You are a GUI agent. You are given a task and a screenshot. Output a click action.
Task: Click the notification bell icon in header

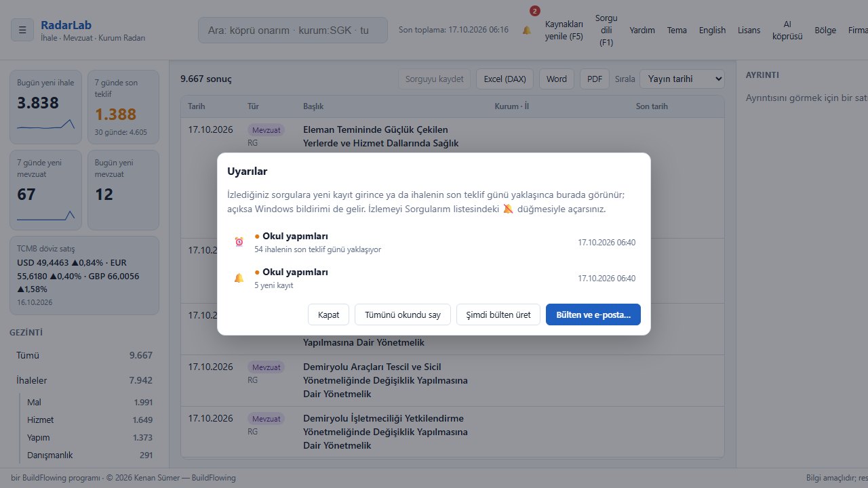[x=527, y=30]
